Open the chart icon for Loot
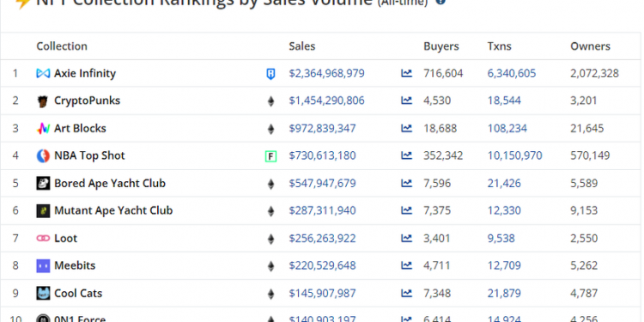Screen dimensions: 644x322 [406, 238]
